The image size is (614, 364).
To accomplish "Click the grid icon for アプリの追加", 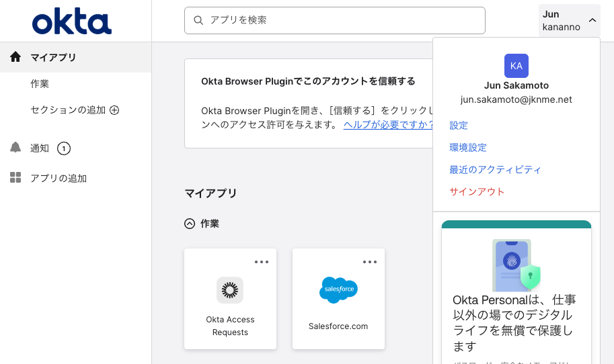I will (x=15, y=178).
